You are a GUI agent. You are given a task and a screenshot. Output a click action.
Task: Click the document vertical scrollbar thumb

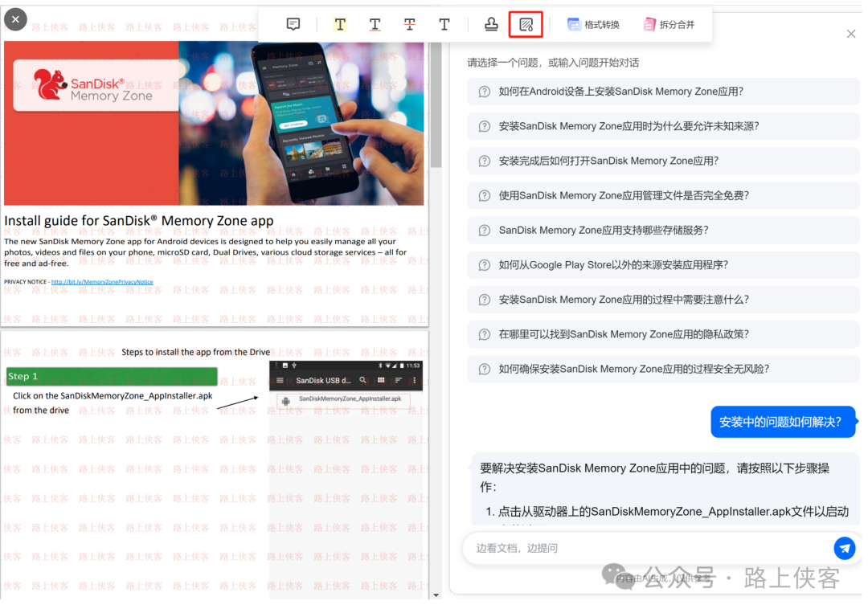(x=436, y=105)
